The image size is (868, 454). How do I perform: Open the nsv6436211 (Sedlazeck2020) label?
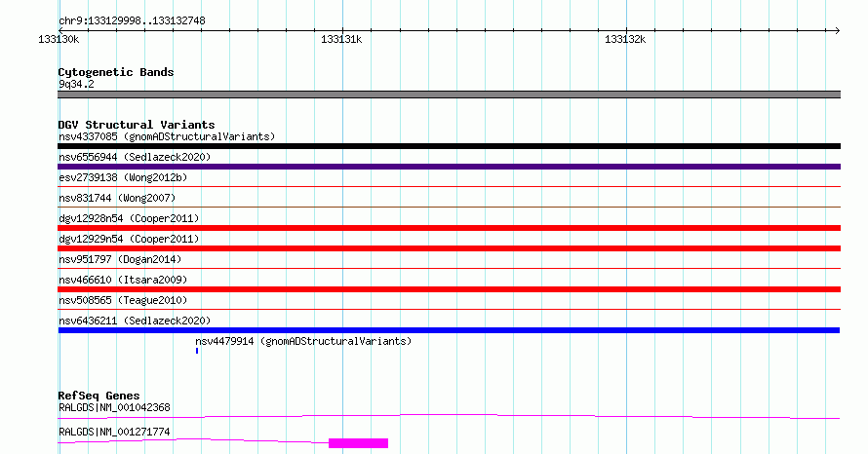click(135, 321)
